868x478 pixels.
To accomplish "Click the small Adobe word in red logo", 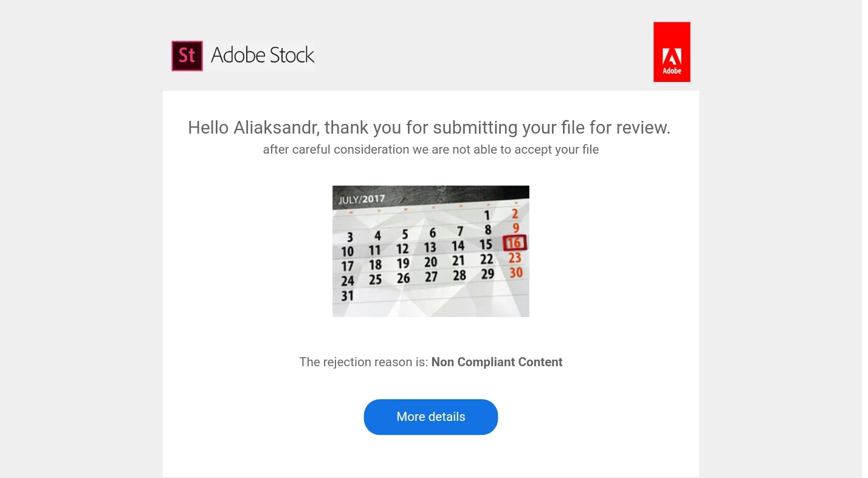I will pos(672,71).
